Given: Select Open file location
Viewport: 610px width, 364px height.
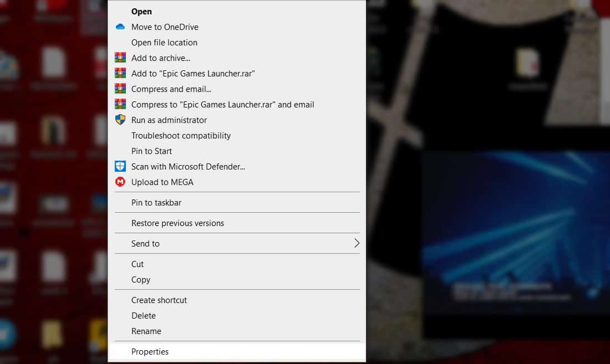Looking at the screenshot, I should tap(237, 42).
